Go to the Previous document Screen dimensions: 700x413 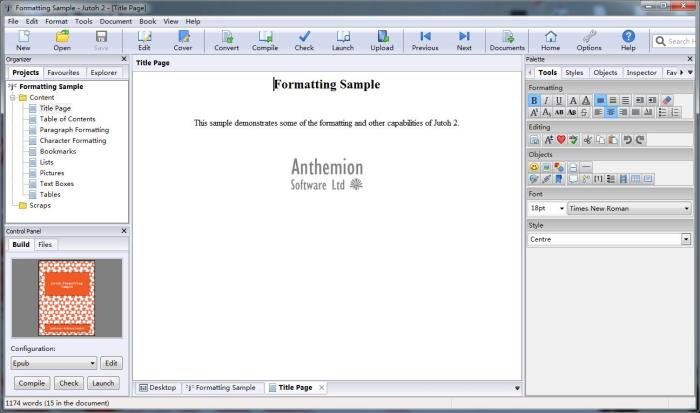pyautogui.click(x=425, y=40)
